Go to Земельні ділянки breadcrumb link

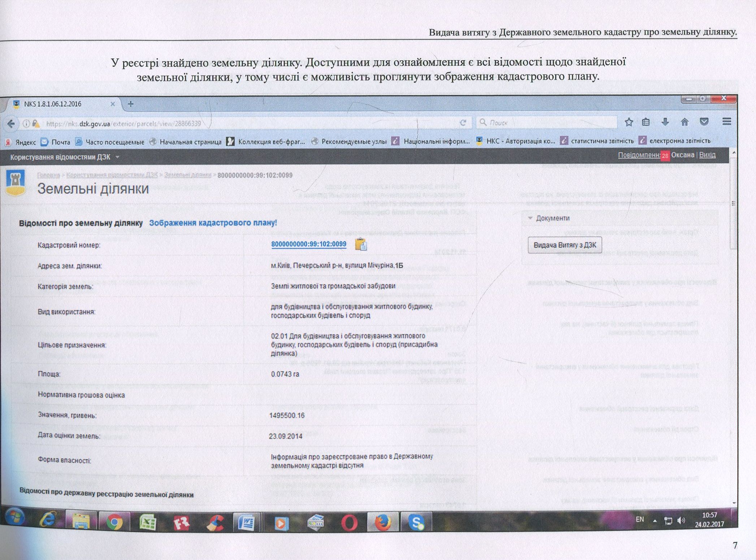coord(188,175)
